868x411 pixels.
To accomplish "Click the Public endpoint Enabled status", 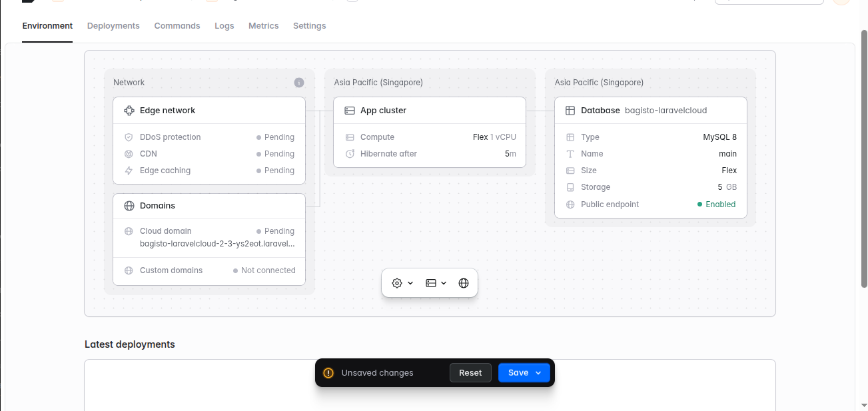I will click(716, 205).
